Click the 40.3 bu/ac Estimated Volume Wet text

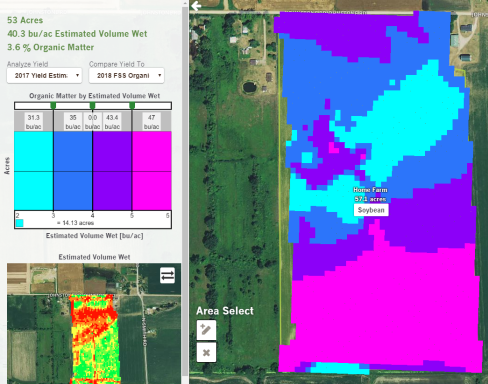tap(77, 34)
